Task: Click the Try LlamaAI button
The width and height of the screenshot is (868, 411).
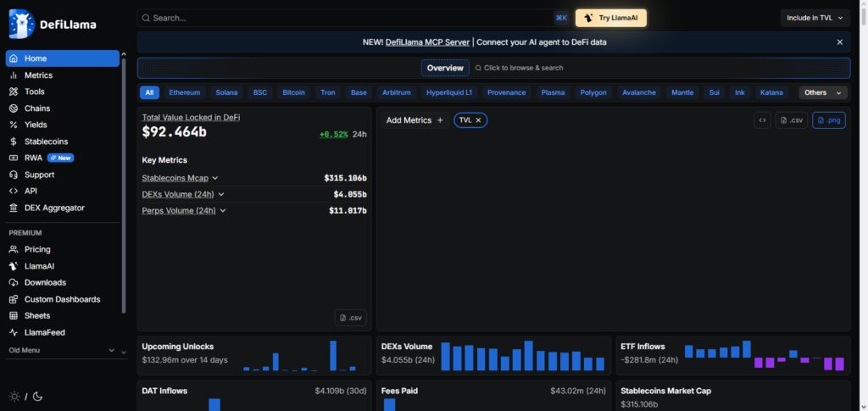Action: (610, 18)
